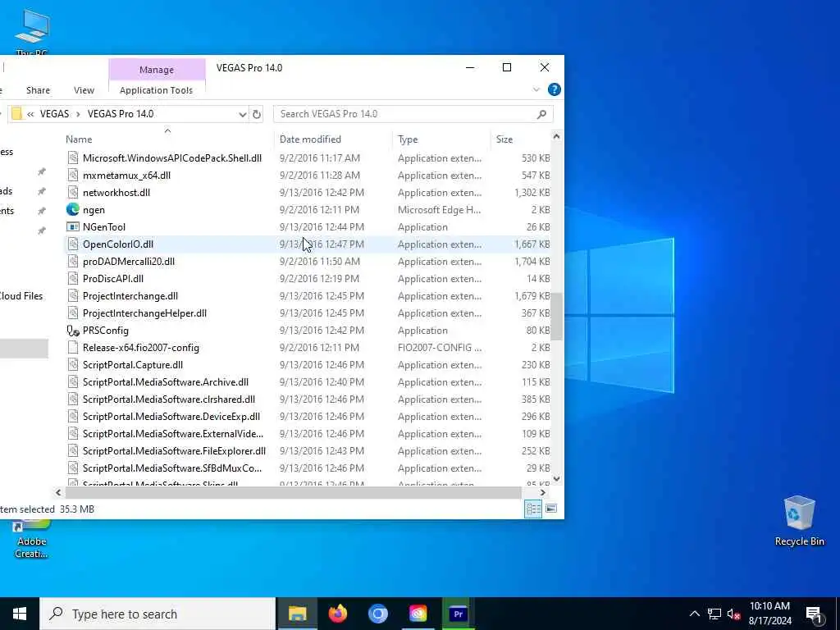Image resolution: width=840 pixels, height=630 pixels.
Task: Open the Windows Start menu
Action: 20,614
